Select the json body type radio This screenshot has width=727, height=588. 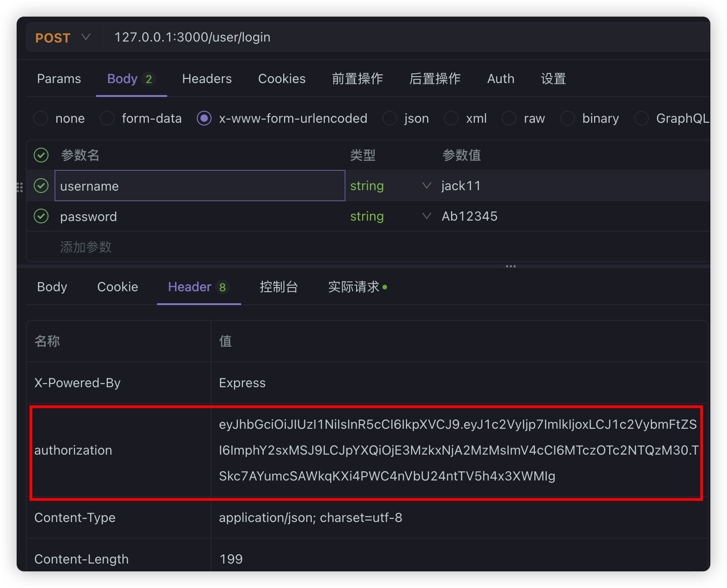390,119
